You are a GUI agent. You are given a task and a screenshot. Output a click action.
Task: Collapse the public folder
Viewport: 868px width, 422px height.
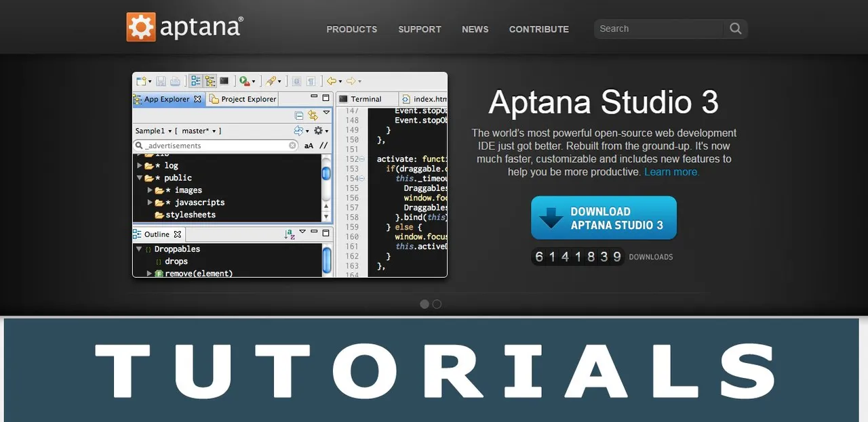coord(140,177)
